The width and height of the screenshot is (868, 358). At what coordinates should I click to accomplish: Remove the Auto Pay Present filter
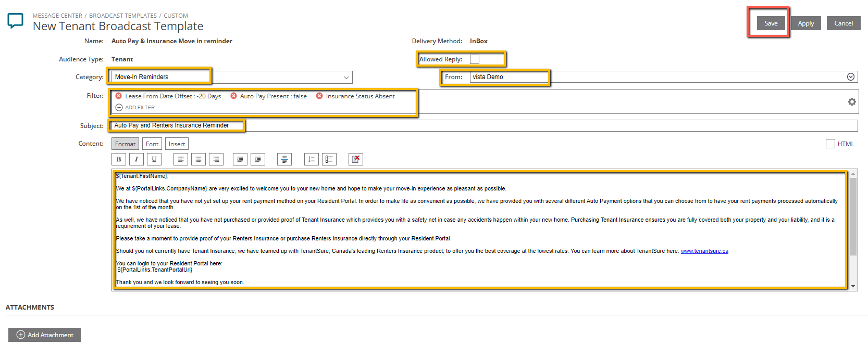coord(234,96)
